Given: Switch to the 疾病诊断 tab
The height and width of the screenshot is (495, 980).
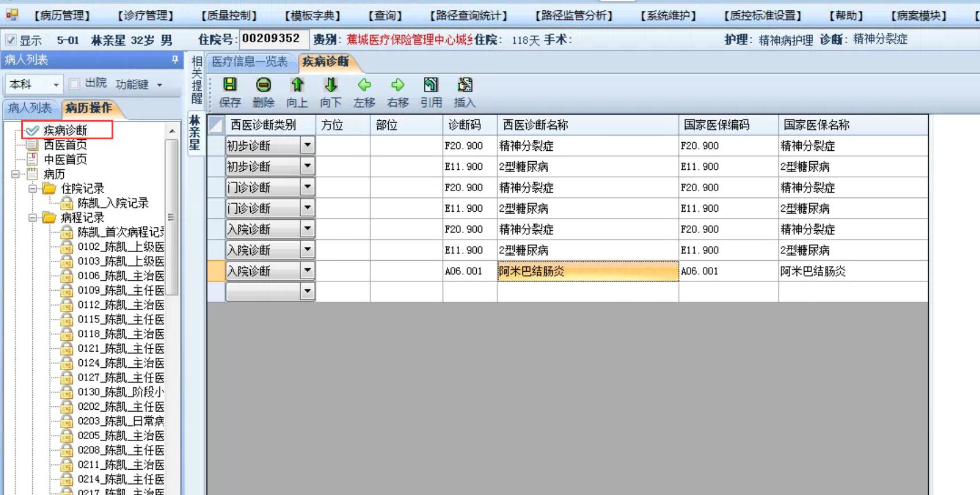Looking at the screenshot, I should (326, 62).
